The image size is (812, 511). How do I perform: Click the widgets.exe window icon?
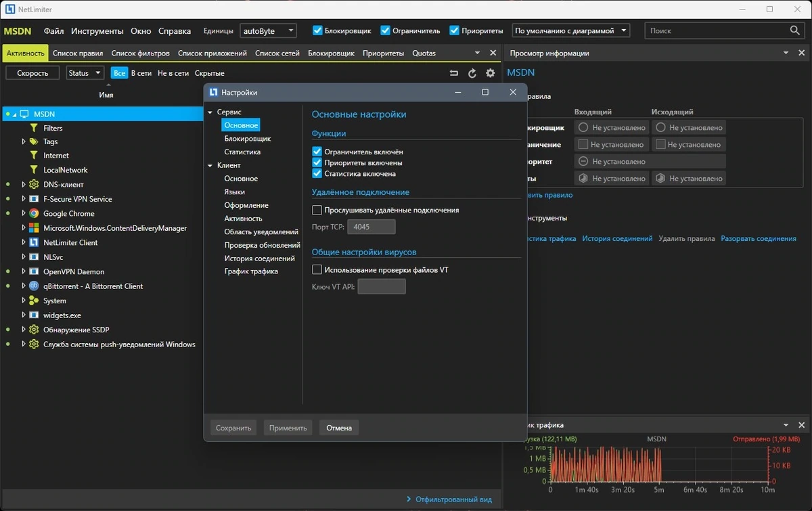click(34, 315)
